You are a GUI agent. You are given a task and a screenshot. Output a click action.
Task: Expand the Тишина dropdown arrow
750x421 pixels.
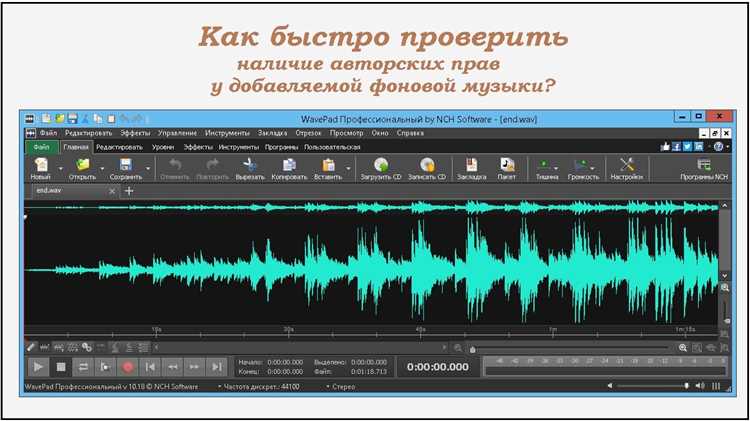pos(556,168)
